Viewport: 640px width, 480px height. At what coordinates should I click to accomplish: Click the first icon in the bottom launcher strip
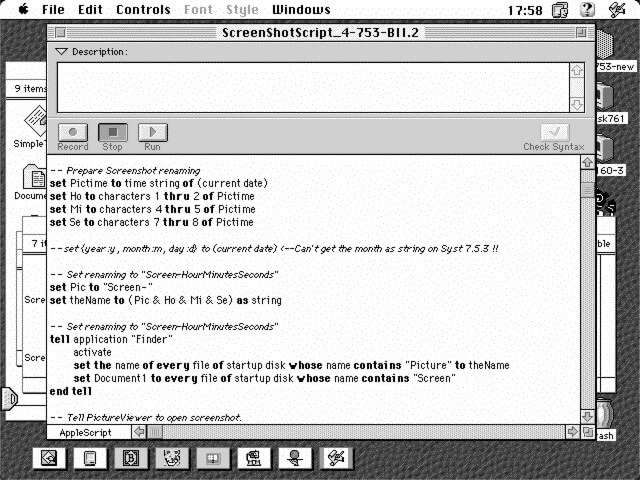tap(48, 458)
